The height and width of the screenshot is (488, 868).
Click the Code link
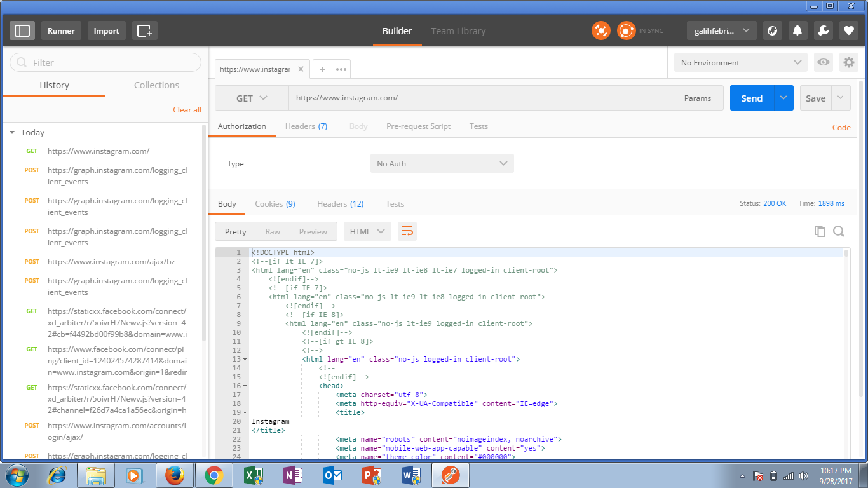[x=841, y=127]
